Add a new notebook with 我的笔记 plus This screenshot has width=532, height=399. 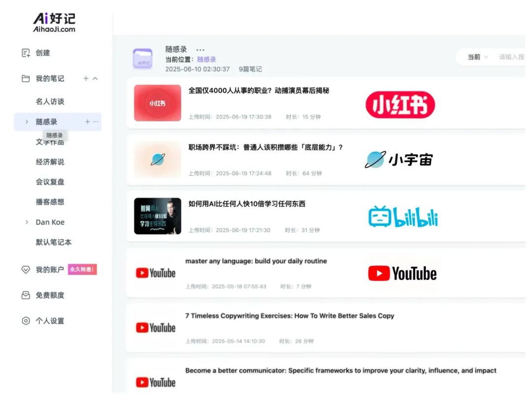pos(86,78)
